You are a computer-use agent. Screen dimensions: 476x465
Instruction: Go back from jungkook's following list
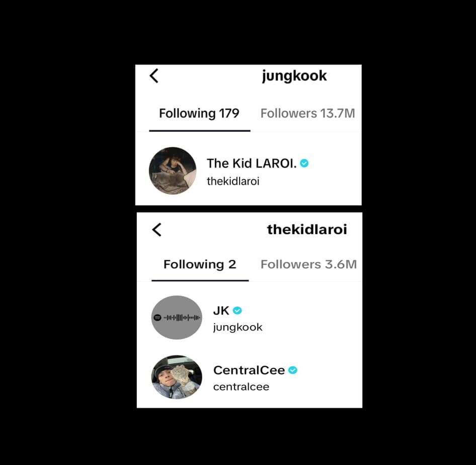tap(154, 75)
